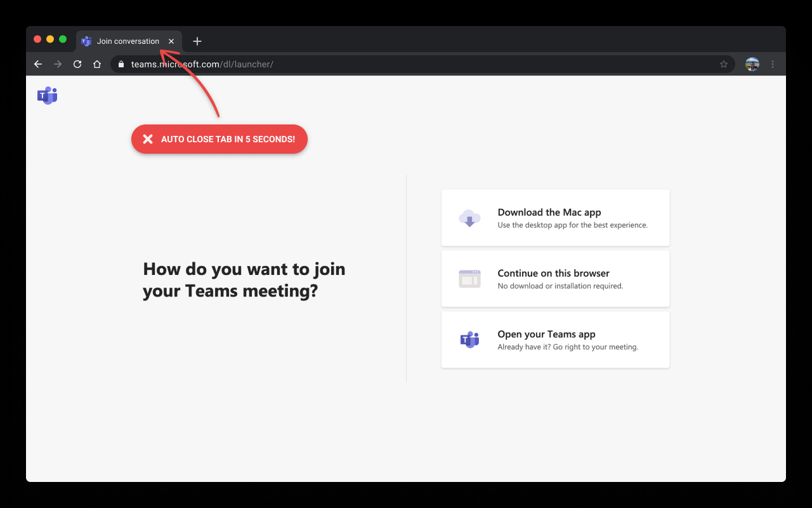Close the Join conversation tab

tap(171, 41)
